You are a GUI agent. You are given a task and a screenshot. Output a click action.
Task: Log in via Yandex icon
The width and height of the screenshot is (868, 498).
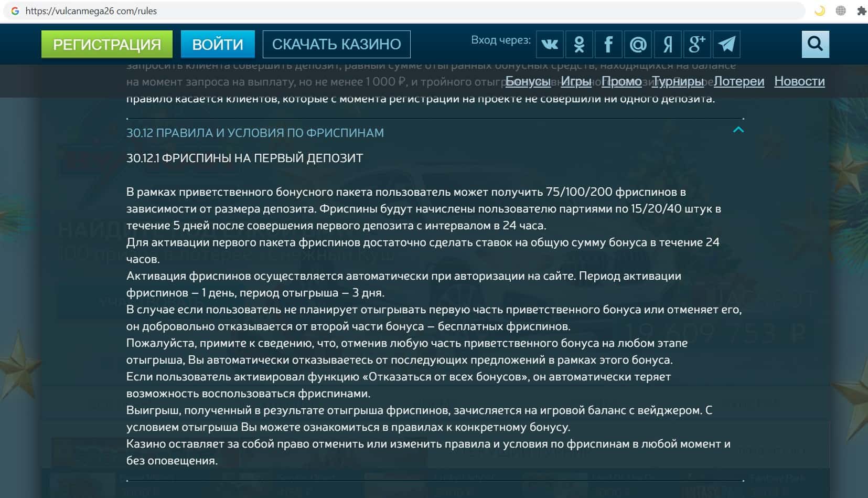point(668,44)
